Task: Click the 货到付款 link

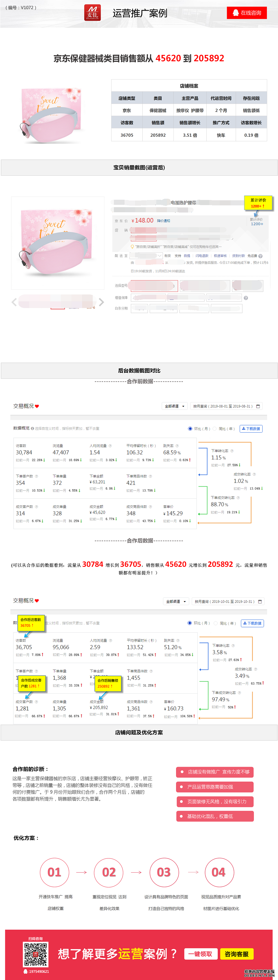Action: pyautogui.click(x=238, y=256)
